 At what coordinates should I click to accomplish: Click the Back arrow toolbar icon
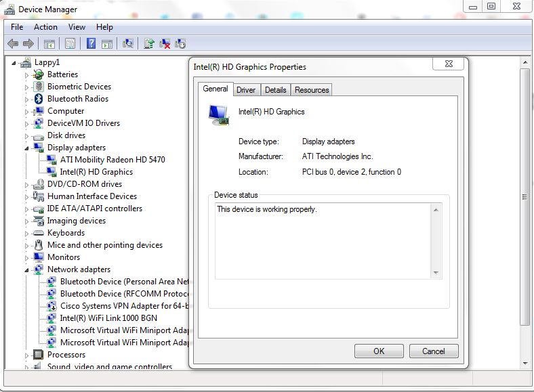13,43
